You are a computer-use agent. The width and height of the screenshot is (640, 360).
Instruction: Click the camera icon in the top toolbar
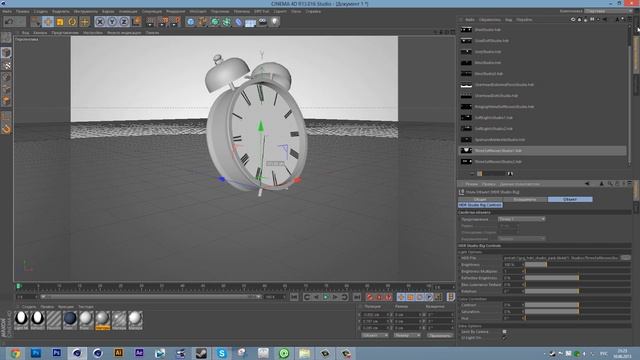coord(262,22)
